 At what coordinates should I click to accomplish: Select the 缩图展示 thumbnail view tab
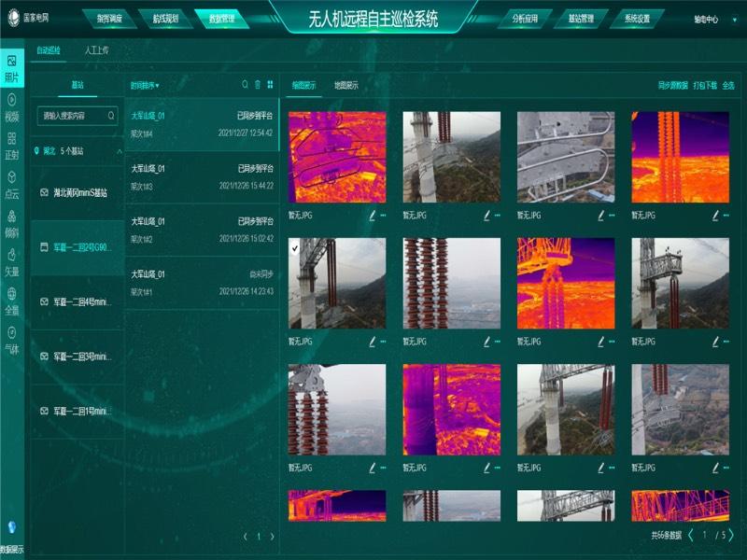point(303,85)
